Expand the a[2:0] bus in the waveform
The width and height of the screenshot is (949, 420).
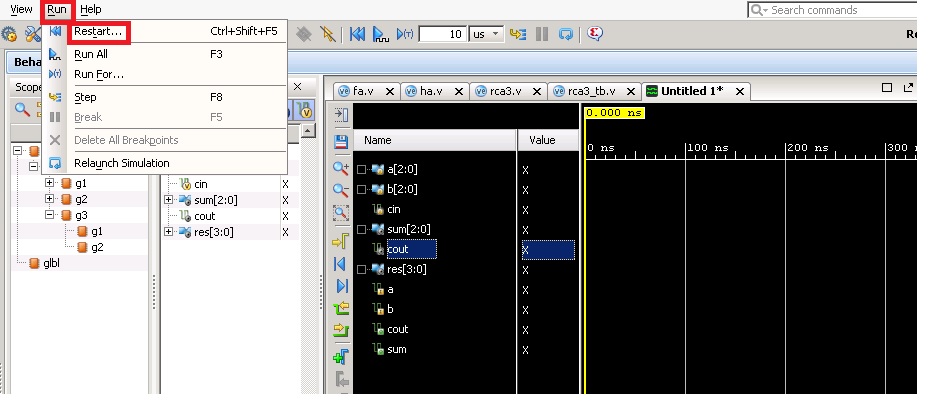coord(361,170)
